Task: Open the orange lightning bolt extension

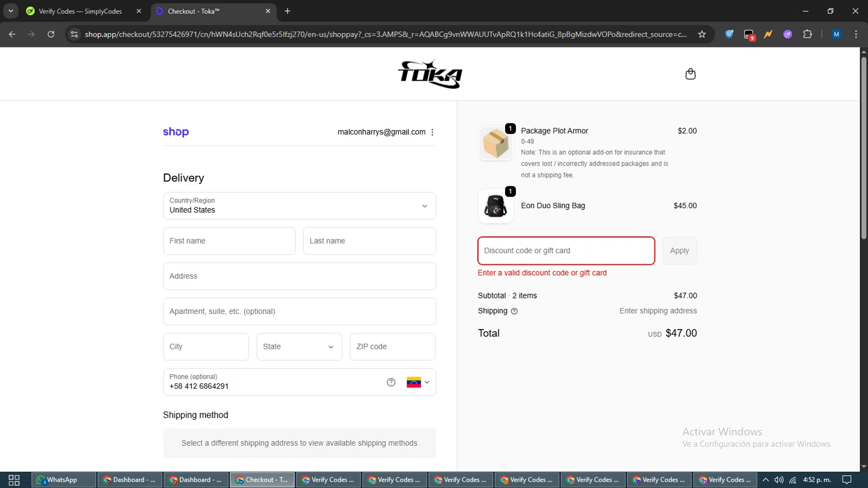Action: [768, 34]
